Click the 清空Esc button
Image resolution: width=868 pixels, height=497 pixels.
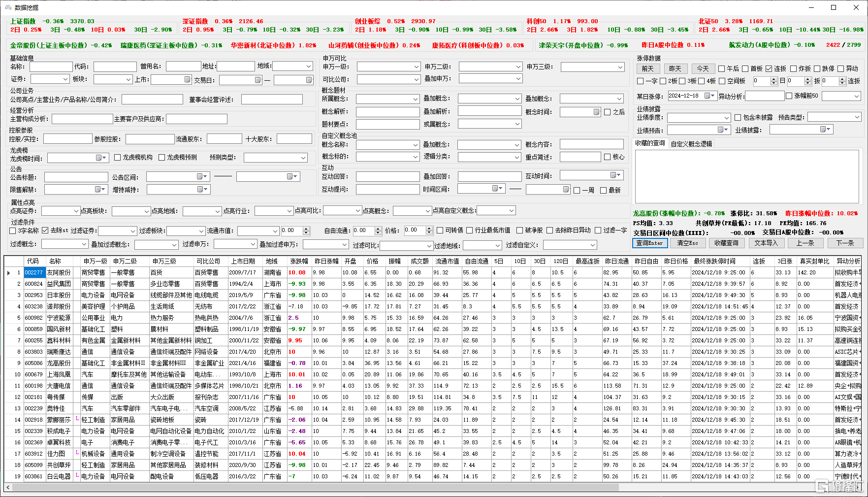point(688,243)
